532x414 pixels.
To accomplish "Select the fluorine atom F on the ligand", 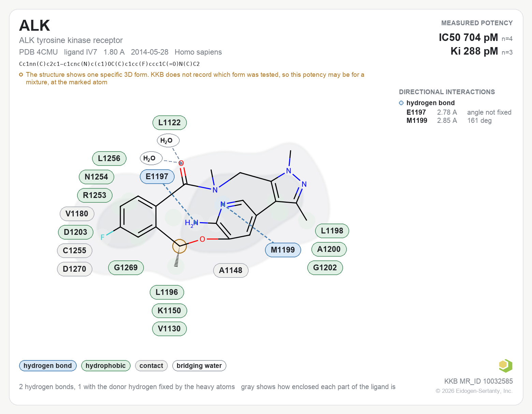I will 103,237.
